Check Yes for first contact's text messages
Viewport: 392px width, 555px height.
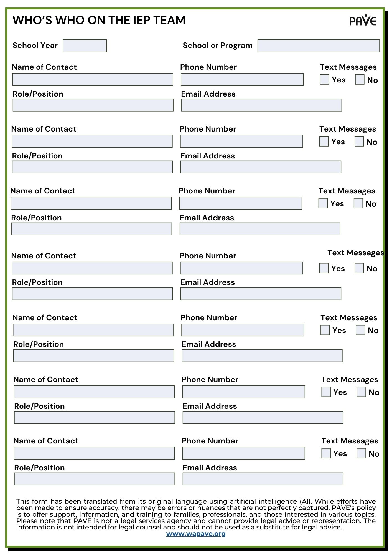point(324,80)
